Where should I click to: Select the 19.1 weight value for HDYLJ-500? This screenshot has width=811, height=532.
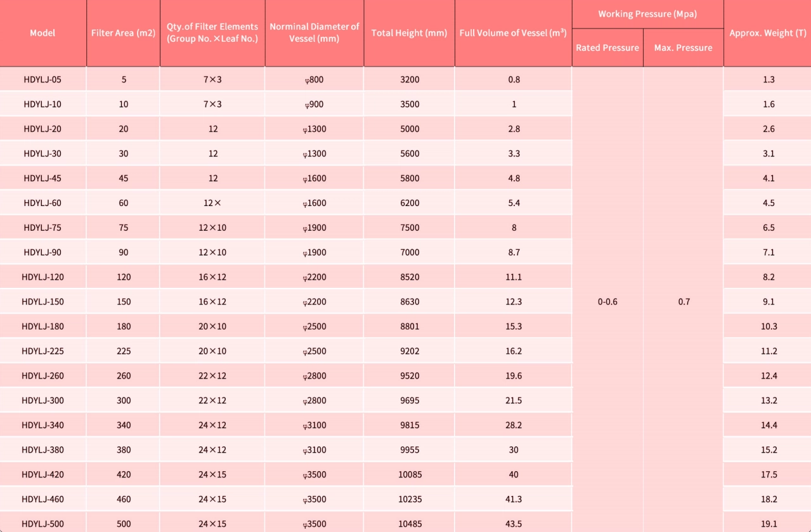(767, 522)
